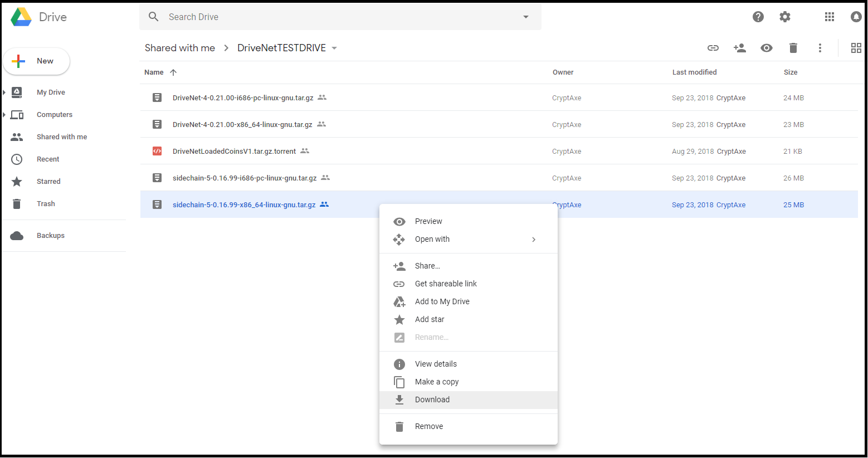The image size is (868, 458).
Task: Click shared people icon beside torrent file
Action: point(305,151)
